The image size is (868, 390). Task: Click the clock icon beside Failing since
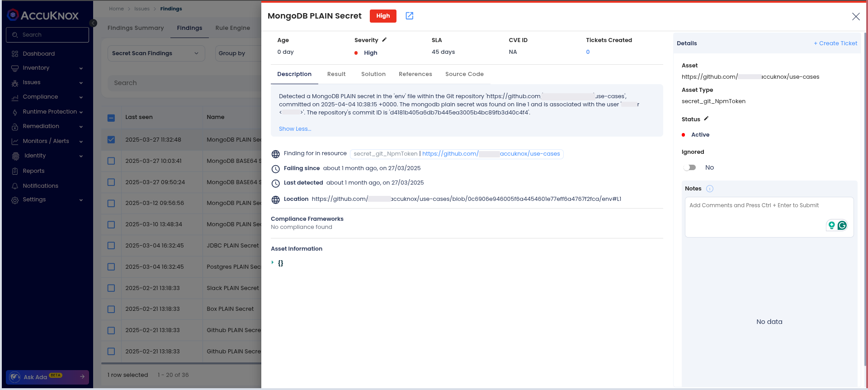[x=275, y=169]
